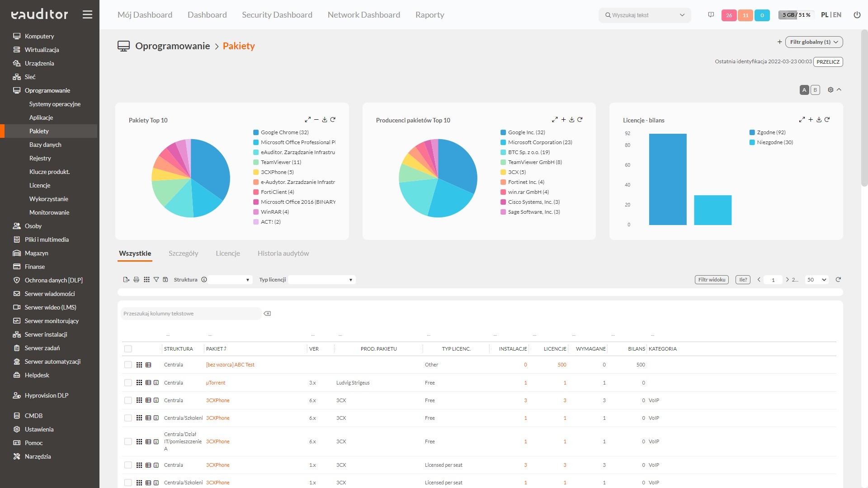This screenshot has height=488, width=868.
Task: Click Zgodne (92) legend color swatch
Action: (x=752, y=132)
